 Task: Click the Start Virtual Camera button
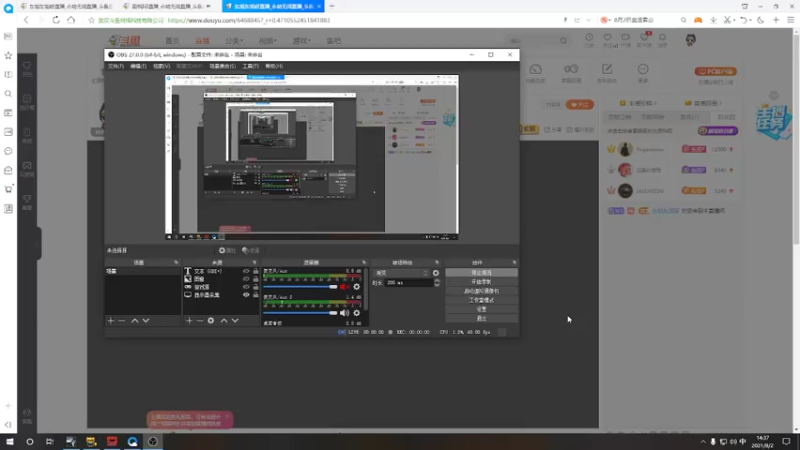tap(481, 291)
